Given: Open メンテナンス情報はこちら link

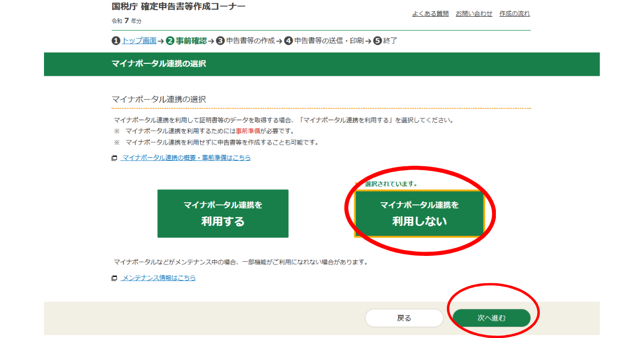Looking at the screenshot, I should [159, 278].
